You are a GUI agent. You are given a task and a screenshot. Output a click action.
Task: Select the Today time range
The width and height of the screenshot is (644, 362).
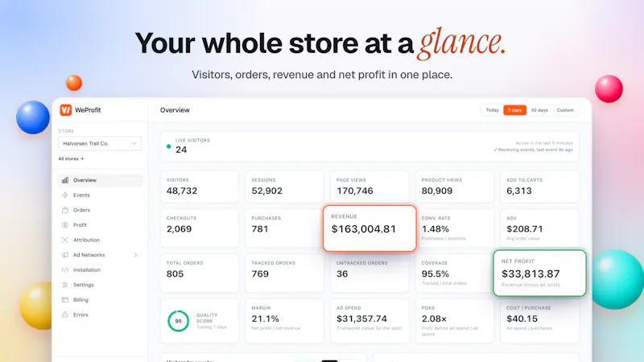click(492, 110)
